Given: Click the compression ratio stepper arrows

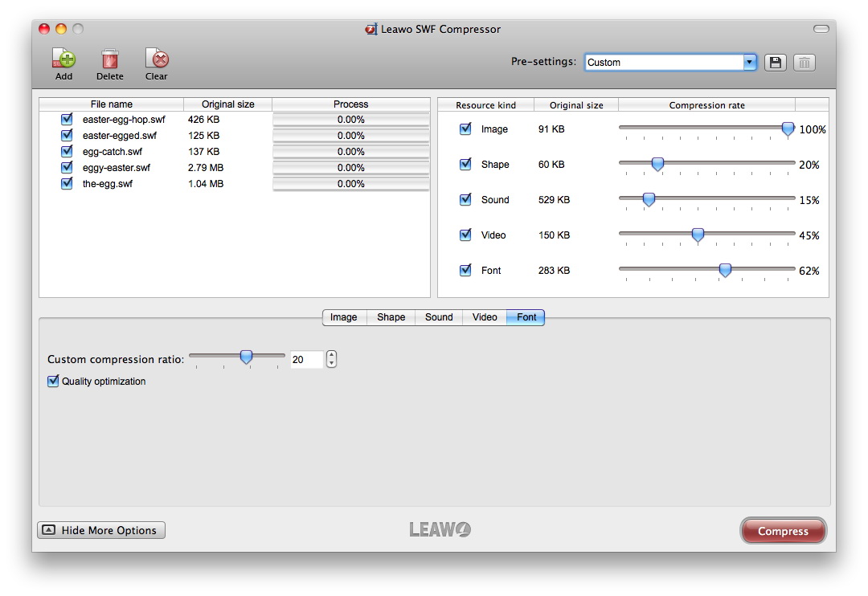Looking at the screenshot, I should [x=331, y=359].
